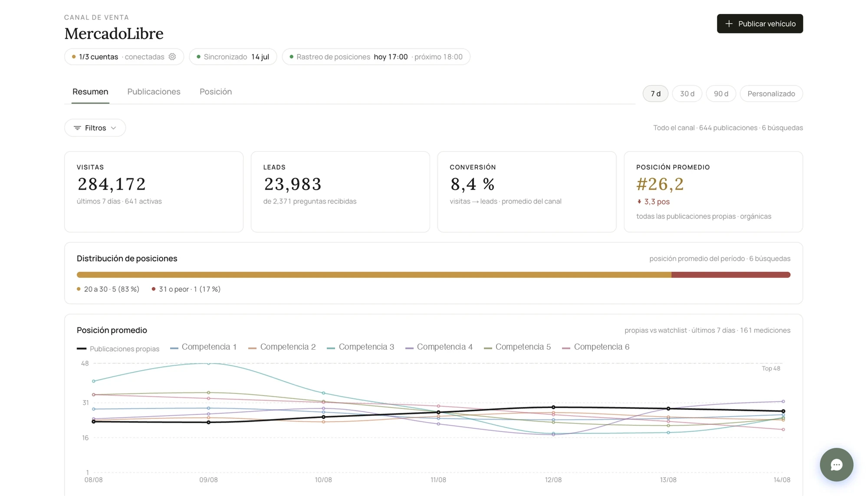Screen dimensions: 868x496
Task: Click the Sincronizado 14 jul status pill
Action: click(x=233, y=56)
